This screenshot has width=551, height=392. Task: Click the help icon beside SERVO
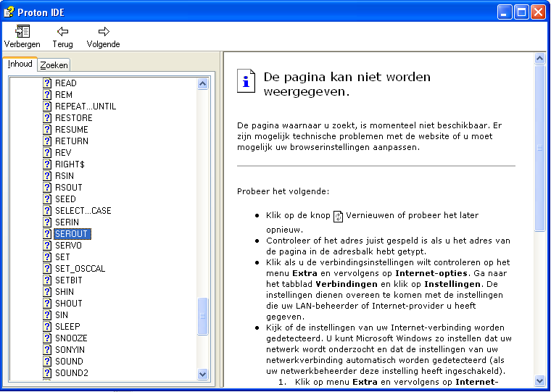tap(47, 246)
